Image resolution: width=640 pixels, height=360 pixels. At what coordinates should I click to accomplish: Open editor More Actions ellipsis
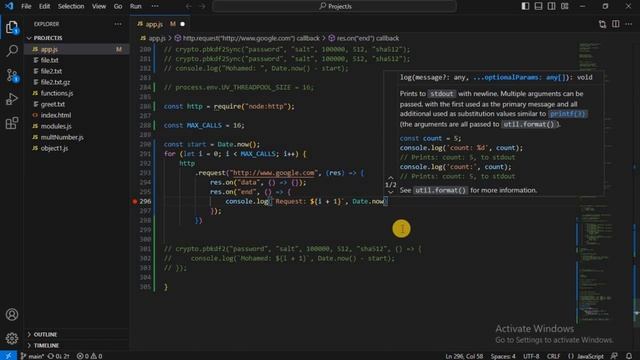[629, 24]
